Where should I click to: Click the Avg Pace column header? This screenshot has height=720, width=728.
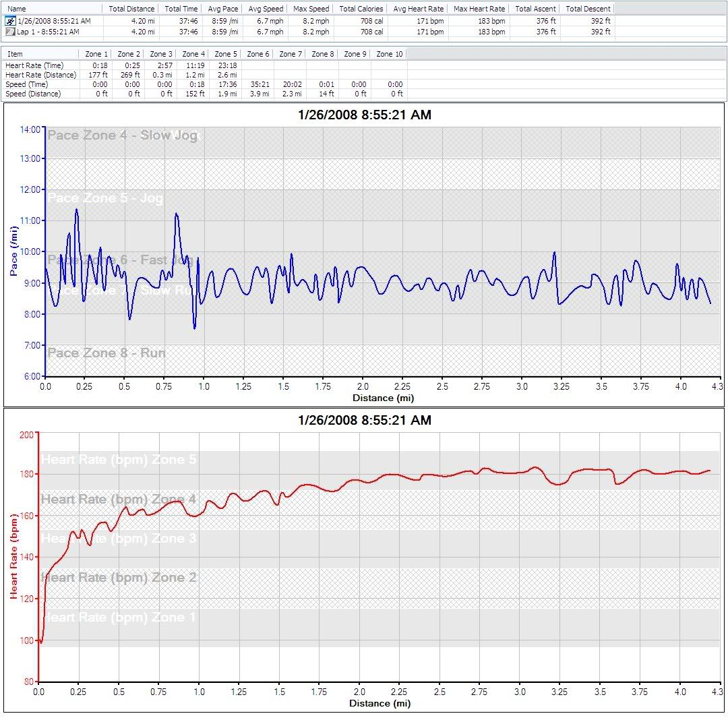[224, 9]
